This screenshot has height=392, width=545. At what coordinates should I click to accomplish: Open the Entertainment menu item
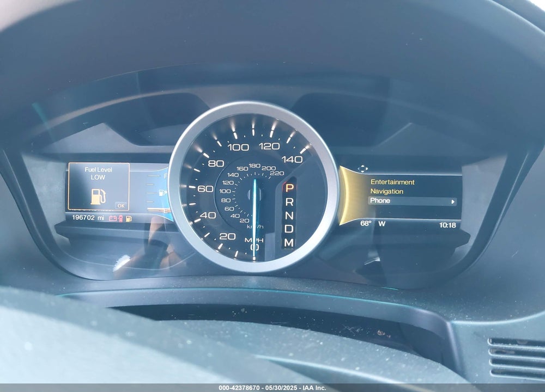pyautogui.click(x=392, y=182)
